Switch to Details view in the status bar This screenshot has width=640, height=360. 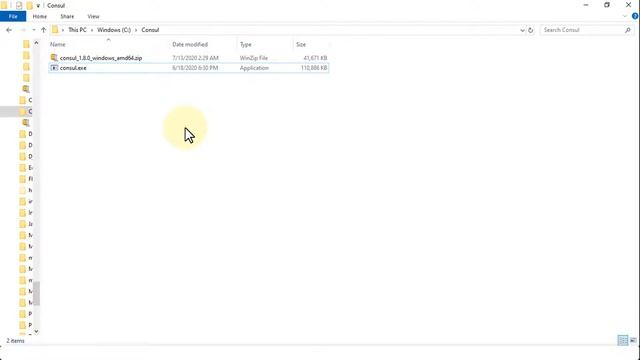pyautogui.click(x=622, y=340)
